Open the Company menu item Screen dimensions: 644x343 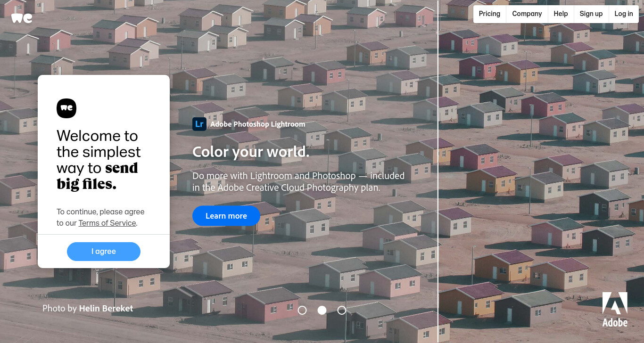527,14
